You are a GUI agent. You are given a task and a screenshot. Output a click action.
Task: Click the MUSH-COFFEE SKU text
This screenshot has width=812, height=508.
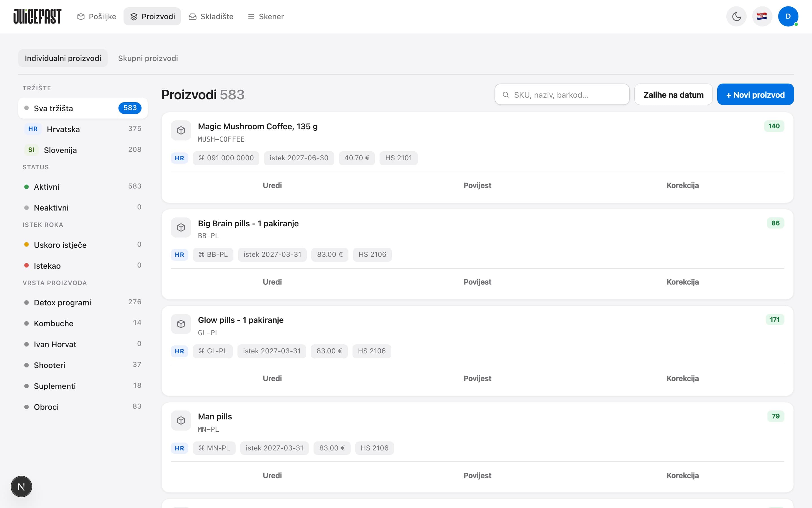(x=221, y=139)
